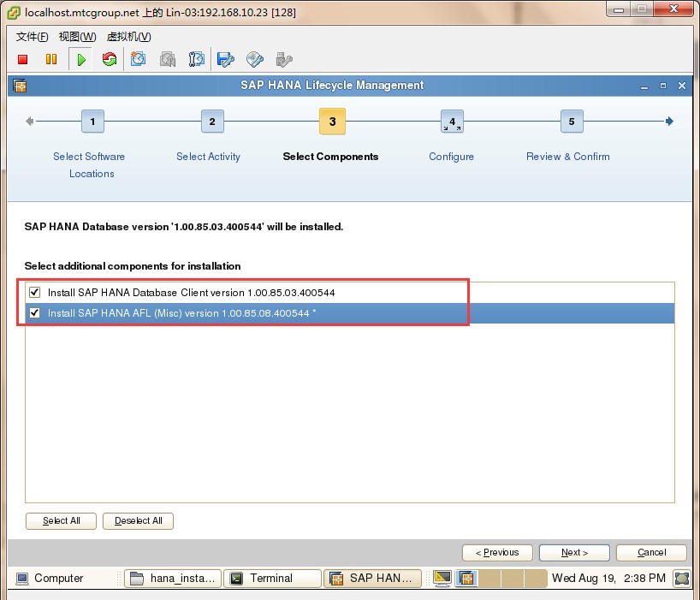Click the forward arrow of wizard steps
Screen dimensions: 700x600
coord(669,122)
